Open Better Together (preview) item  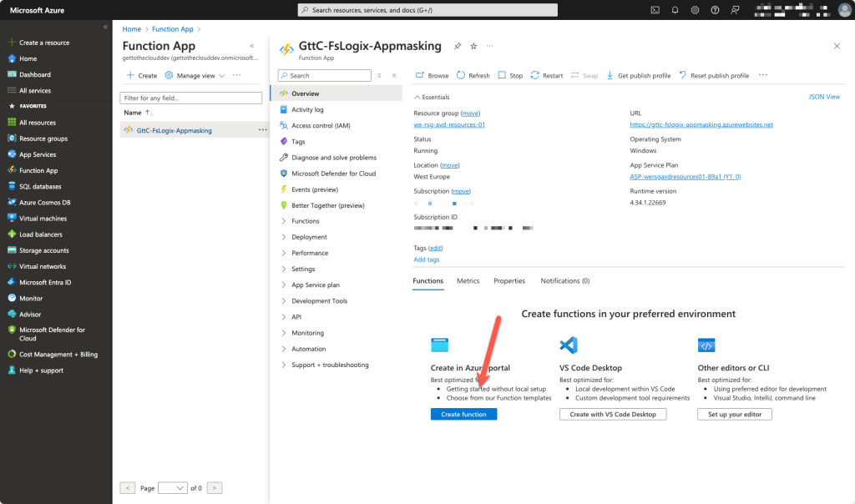[327, 205]
